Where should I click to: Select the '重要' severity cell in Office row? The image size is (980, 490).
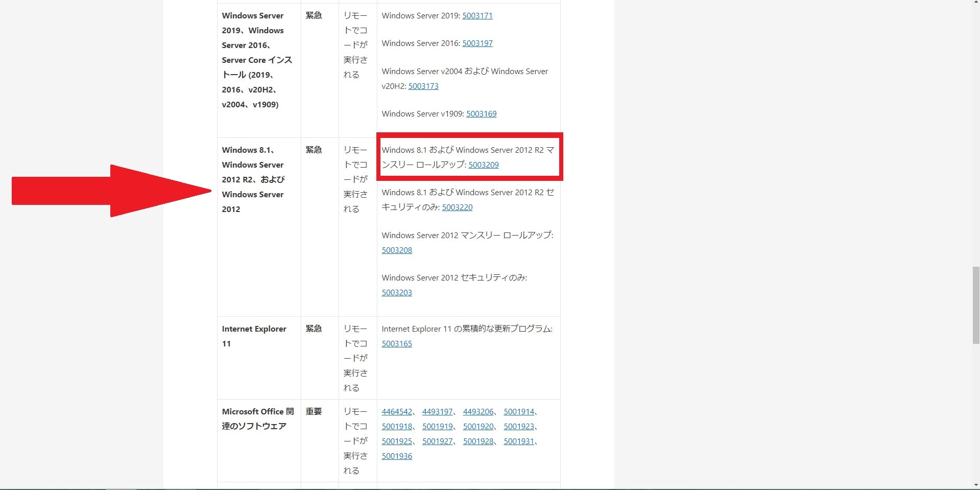314,412
